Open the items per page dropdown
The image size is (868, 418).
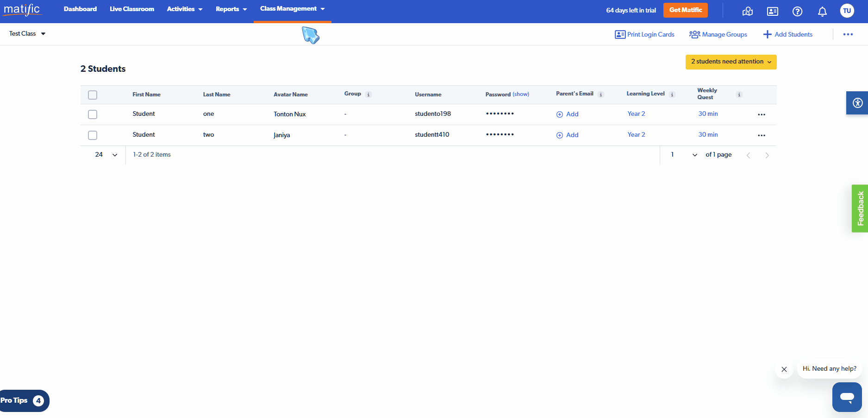click(x=106, y=155)
